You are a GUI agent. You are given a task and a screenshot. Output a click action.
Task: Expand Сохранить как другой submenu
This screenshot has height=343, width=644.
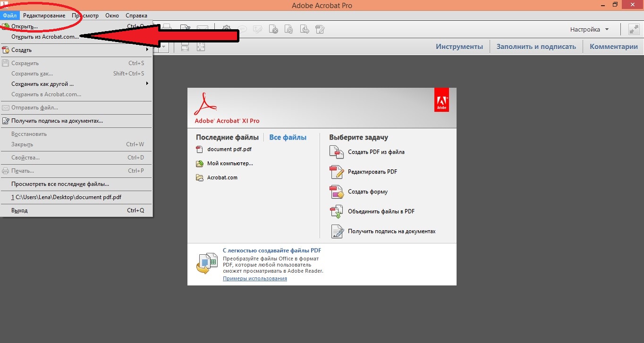click(x=147, y=84)
